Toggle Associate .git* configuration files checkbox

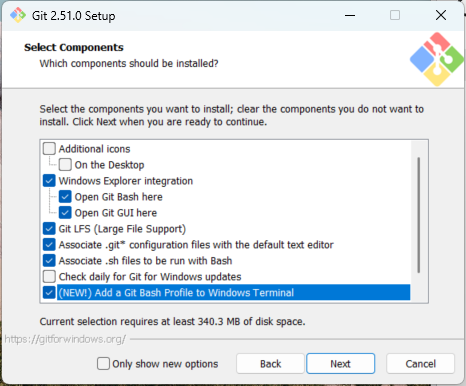49,245
